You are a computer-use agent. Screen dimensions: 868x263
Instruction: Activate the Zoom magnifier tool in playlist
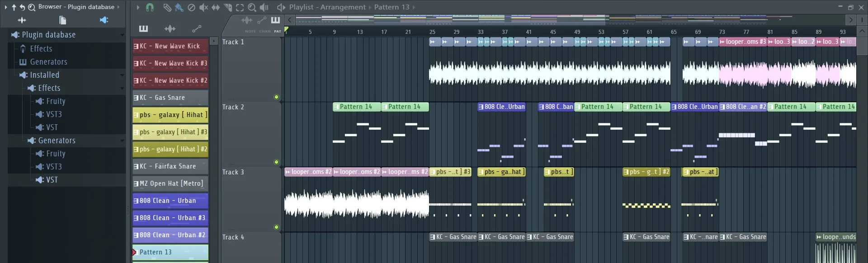(x=252, y=7)
